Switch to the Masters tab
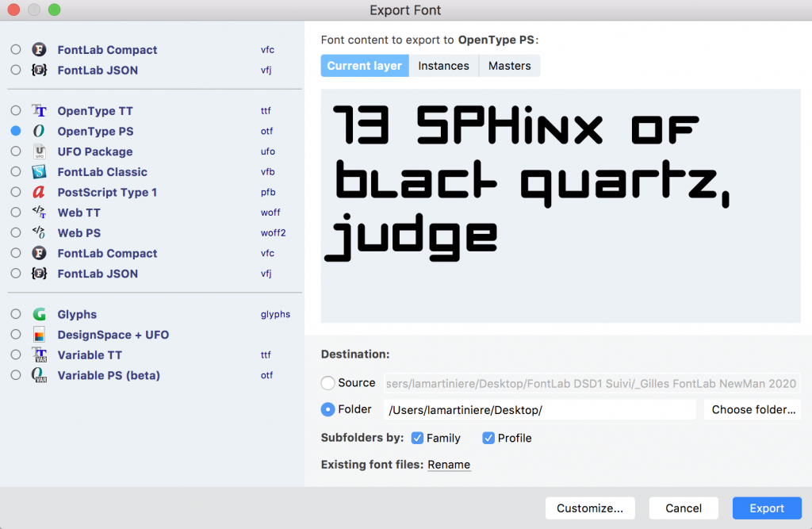This screenshot has height=529, width=812. [509, 66]
